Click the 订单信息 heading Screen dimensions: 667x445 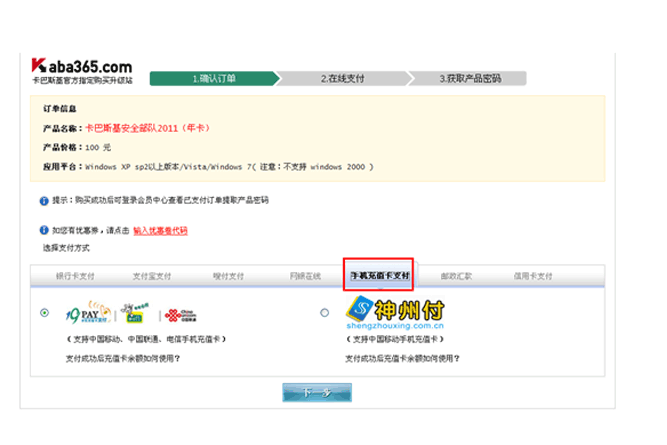60,108
